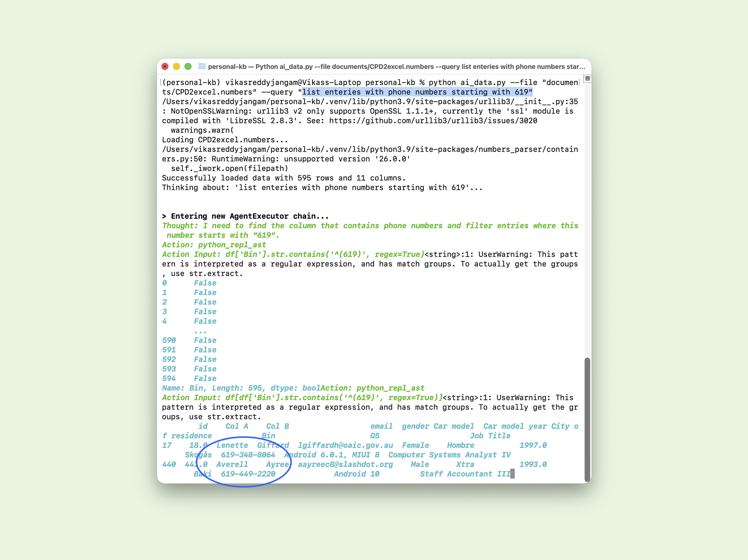Click 'Name: Bin, Length: 595, dtype: bool' text
Screen dimensions: 748x560
pos(241,388)
